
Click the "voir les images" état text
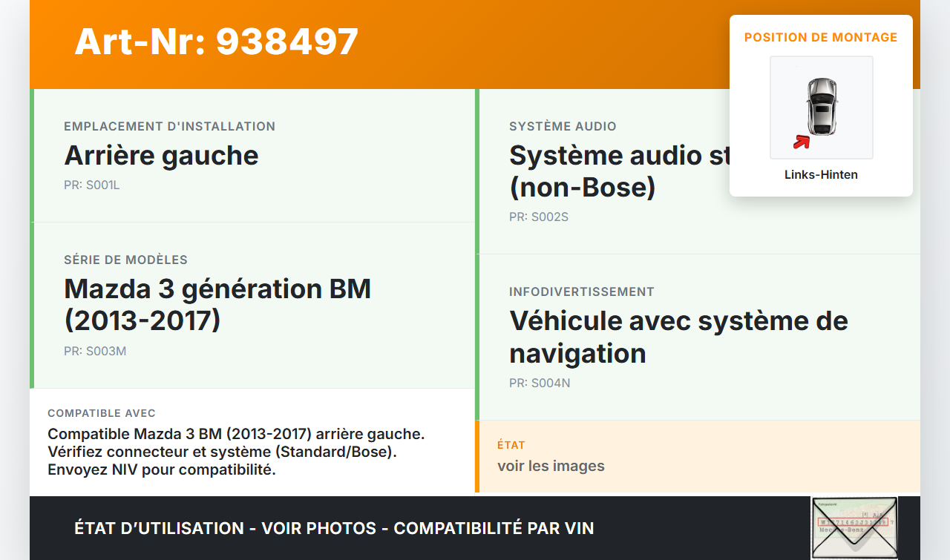[x=551, y=466]
